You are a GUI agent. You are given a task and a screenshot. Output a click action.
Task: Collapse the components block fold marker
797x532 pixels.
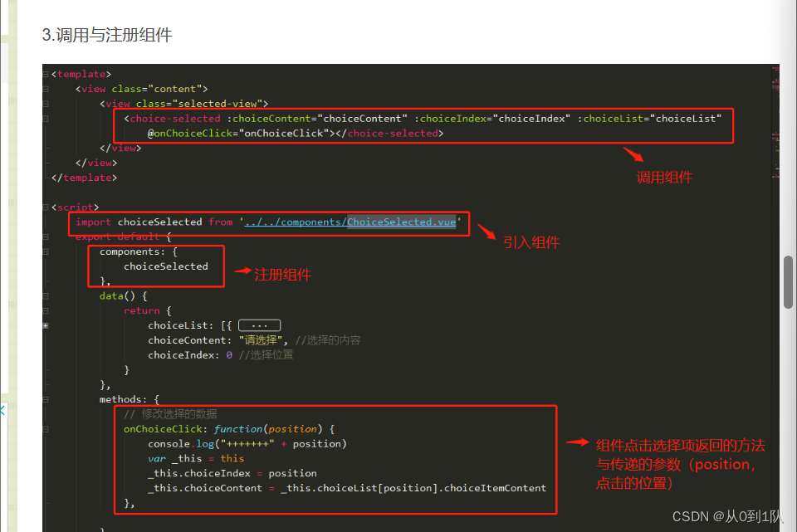pos(46,251)
